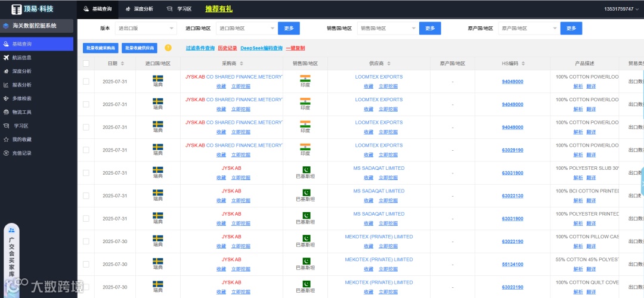Click the 进口国/地区 column header
This screenshot has height=298, width=644.
coord(157,64)
